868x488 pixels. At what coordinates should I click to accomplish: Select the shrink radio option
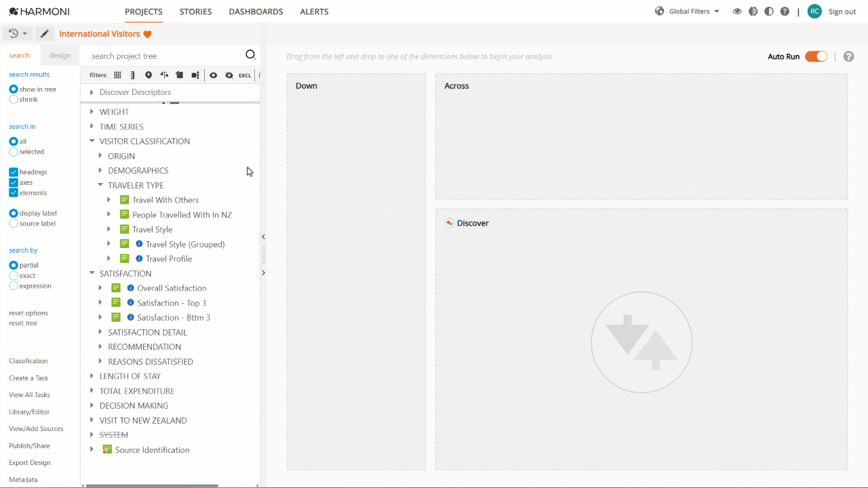tap(14, 100)
